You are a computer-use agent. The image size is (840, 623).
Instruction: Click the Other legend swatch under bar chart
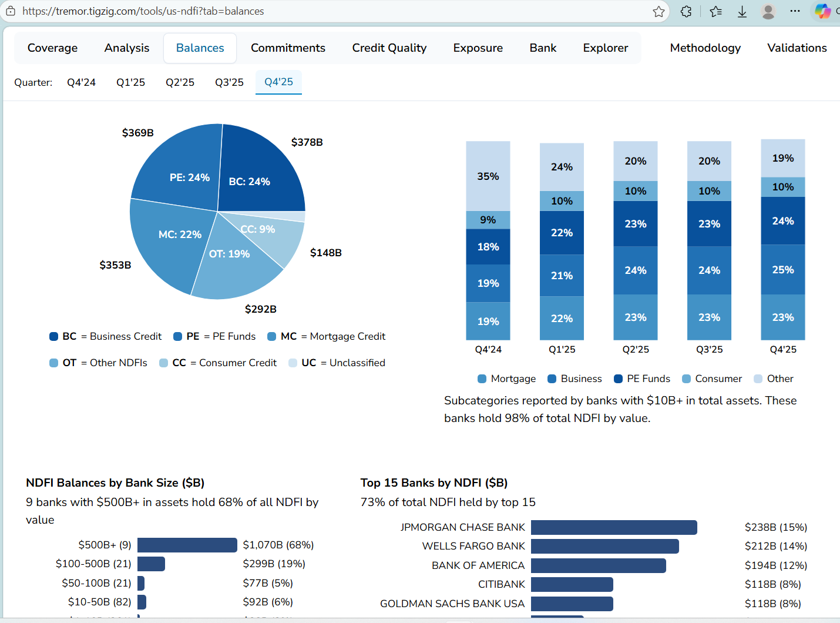[x=758, y=379]
